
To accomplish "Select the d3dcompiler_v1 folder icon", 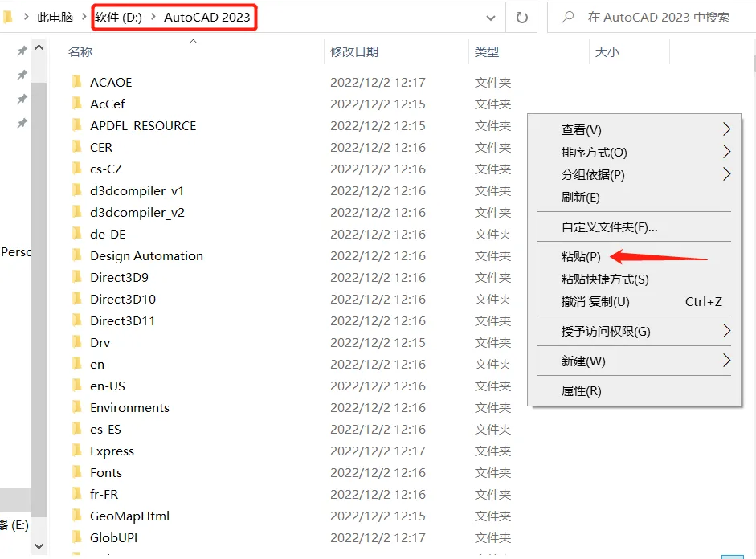I will [x=76, y=190].
